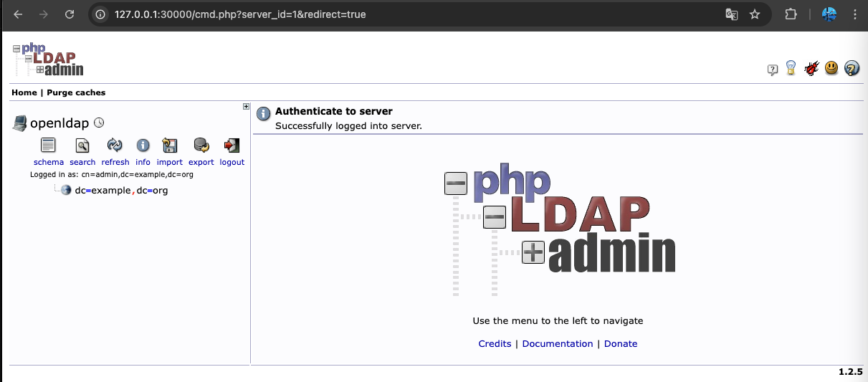Click the clock icon beside openldap
The image size is (868, 382).
pyautogui.click(x=99, y=123)
